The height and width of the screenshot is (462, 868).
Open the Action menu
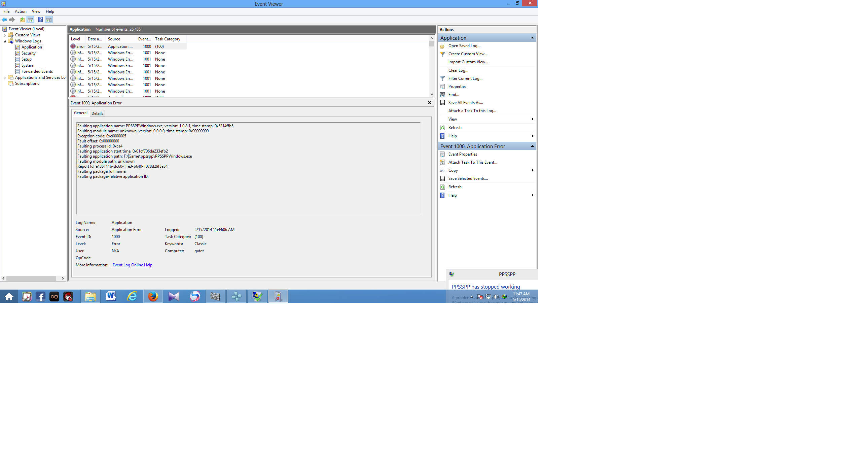(21, 11)
